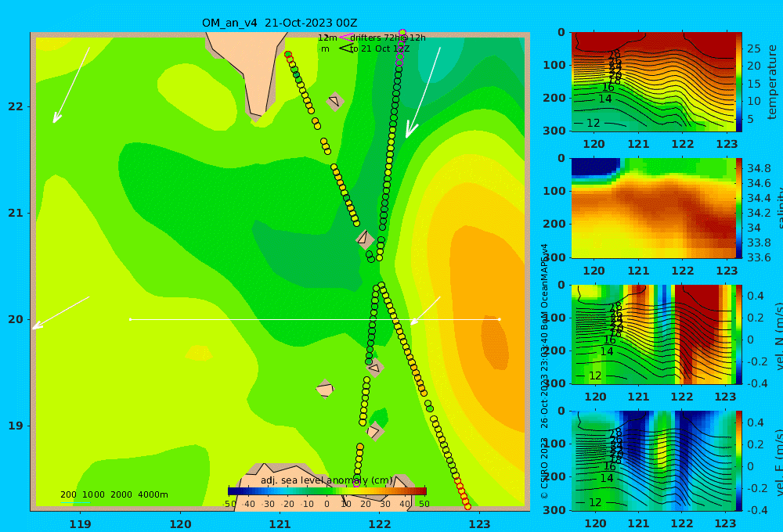Click latitude tick 22 on main map
Image resolution: width=783 pixels, height=532 pixels.
point(16,106)
